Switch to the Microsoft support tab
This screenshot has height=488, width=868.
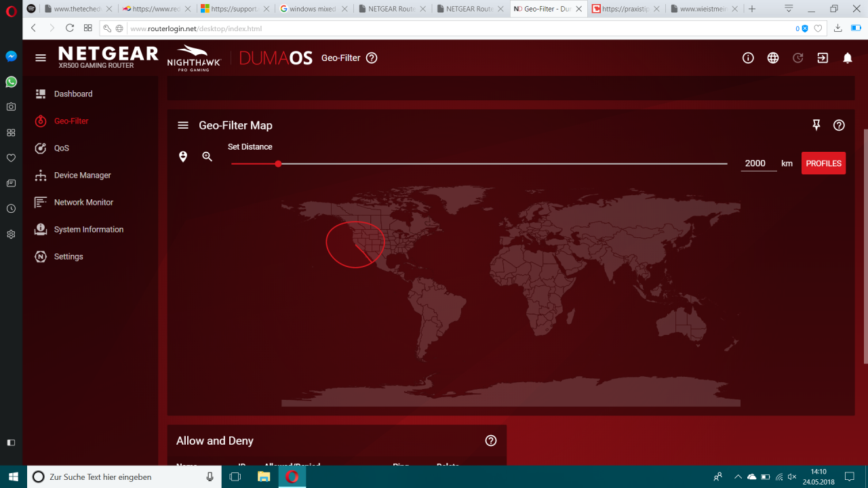[x=235, y=9]
